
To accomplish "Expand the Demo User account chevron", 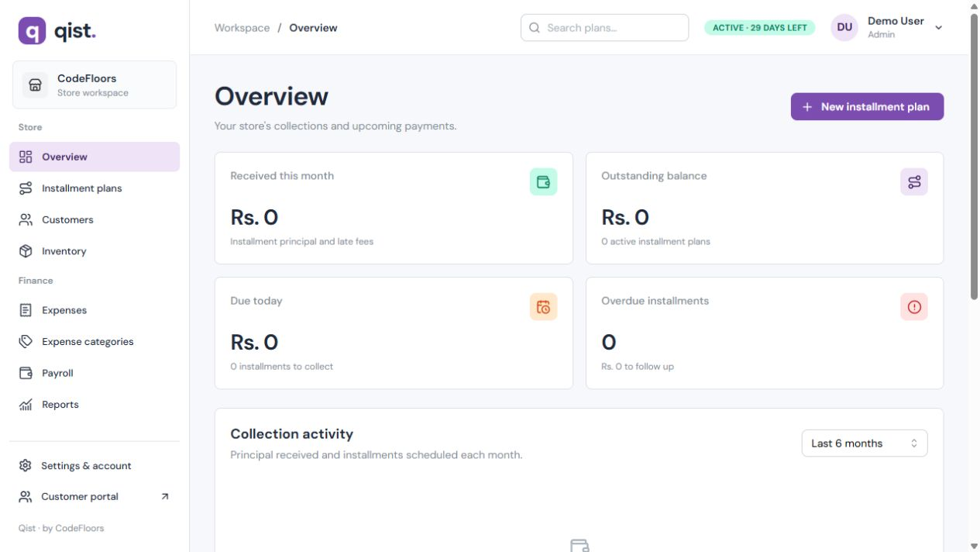I will click(x=939, y=28).
